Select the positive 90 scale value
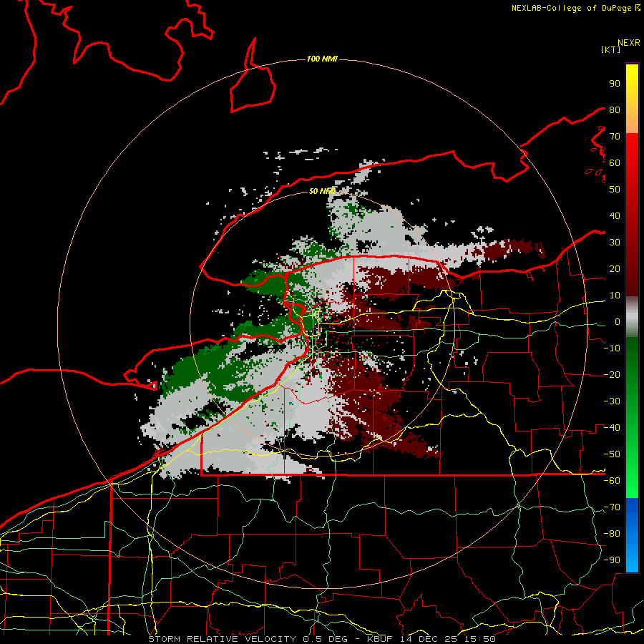Viewport: 644px width, 644px height. pyautogui.click(x=615, y=84)
